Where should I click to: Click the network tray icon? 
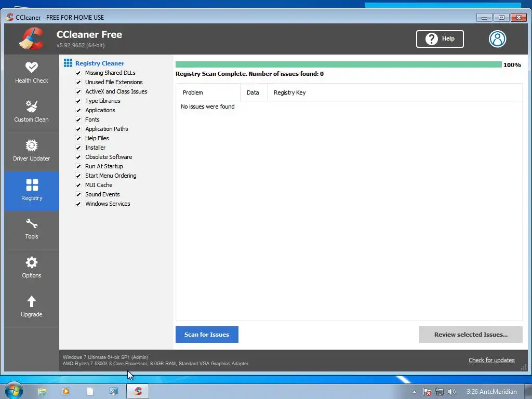tap(440, 392)
